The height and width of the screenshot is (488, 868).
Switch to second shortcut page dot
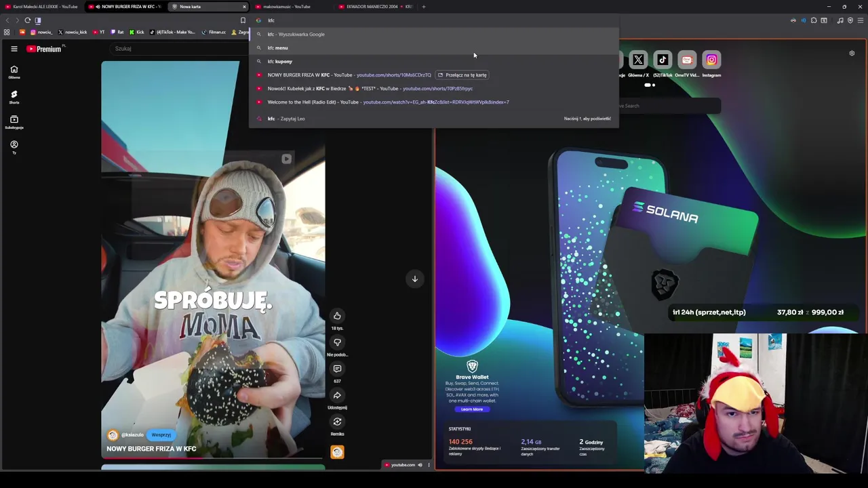coord(653,85)
